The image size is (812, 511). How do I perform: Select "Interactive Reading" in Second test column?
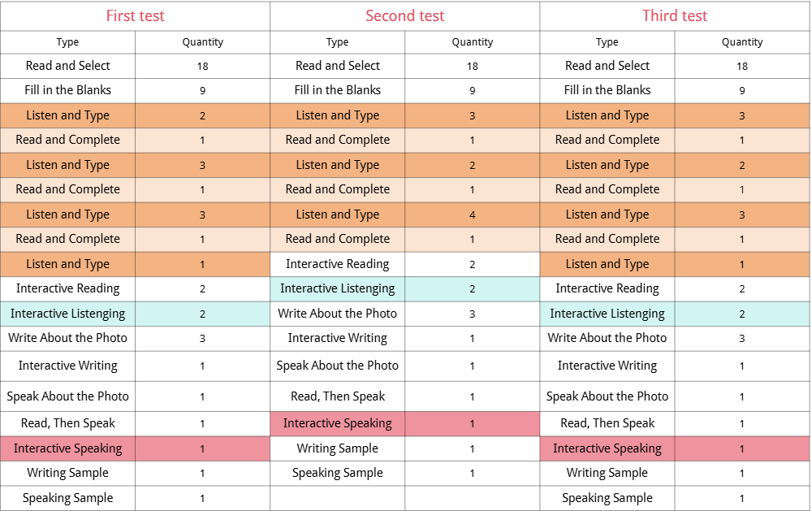338,264
